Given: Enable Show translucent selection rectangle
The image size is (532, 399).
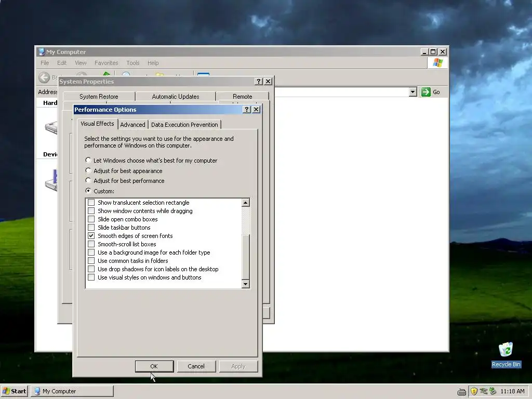Looking at the screenshot, I should pyautogui.click(x=91, y=203).
